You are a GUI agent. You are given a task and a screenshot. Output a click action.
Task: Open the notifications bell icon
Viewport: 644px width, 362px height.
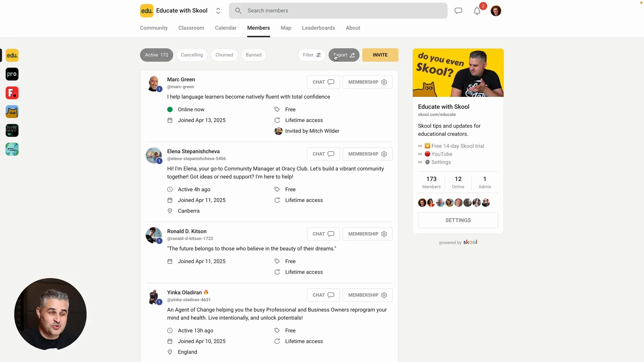(477, 11)
